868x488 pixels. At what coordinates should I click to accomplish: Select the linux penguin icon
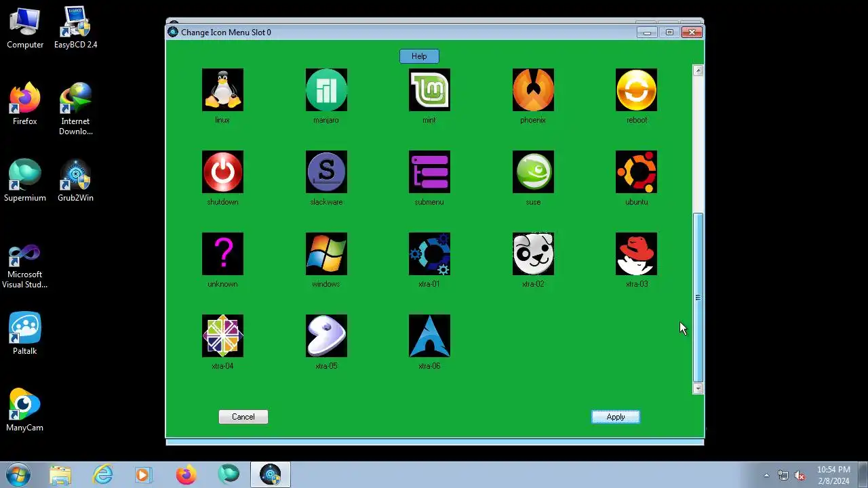pos(222,89)
